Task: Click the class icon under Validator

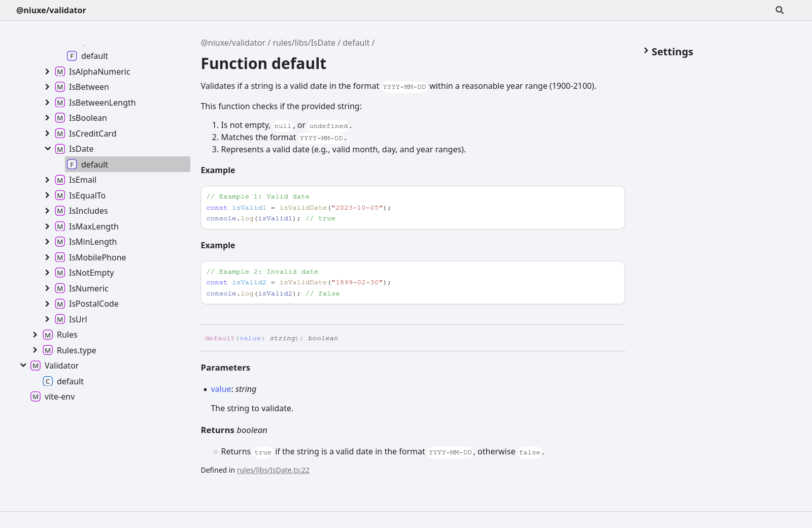Action: coord(48,381)
